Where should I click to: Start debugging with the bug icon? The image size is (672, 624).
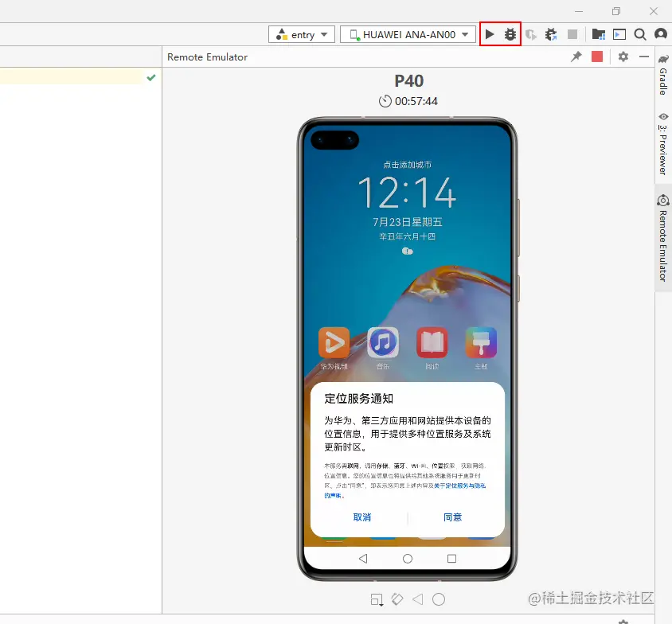(510, 34)
